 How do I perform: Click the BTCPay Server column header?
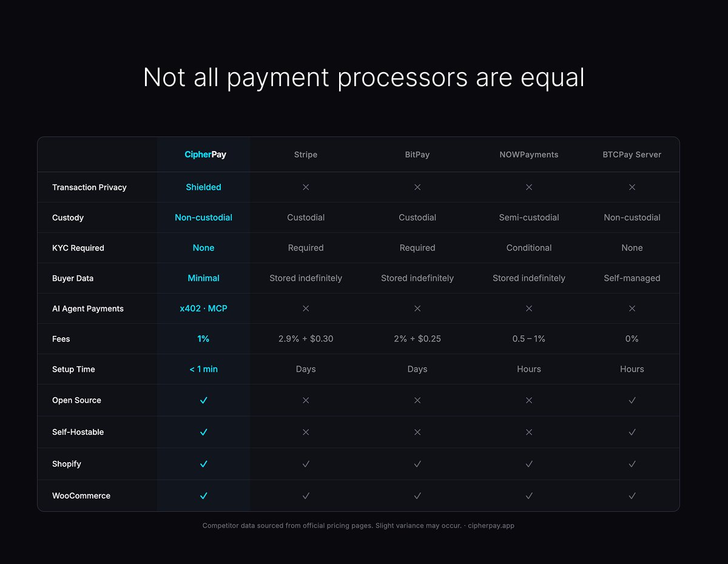point(632,155)
